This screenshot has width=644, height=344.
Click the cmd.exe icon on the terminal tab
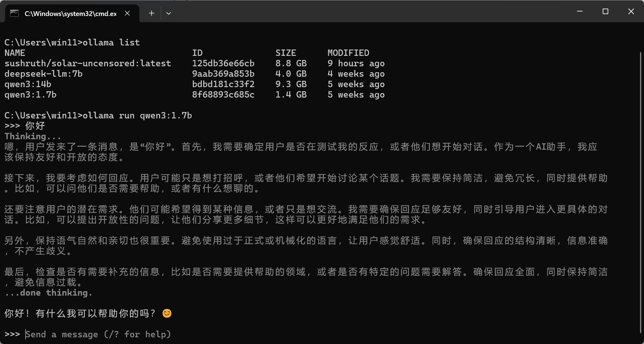click(15, 13)
